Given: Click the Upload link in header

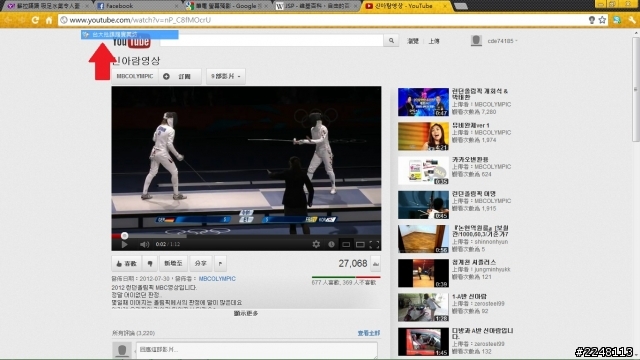Looking at the screenshot, I should [x=433, y=41].
